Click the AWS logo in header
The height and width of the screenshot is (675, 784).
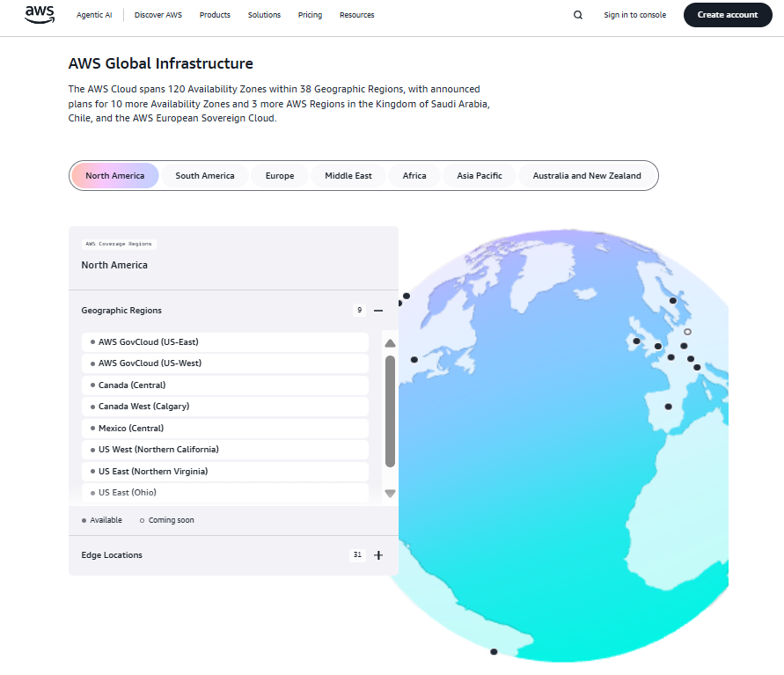click(x=40, y=14)
